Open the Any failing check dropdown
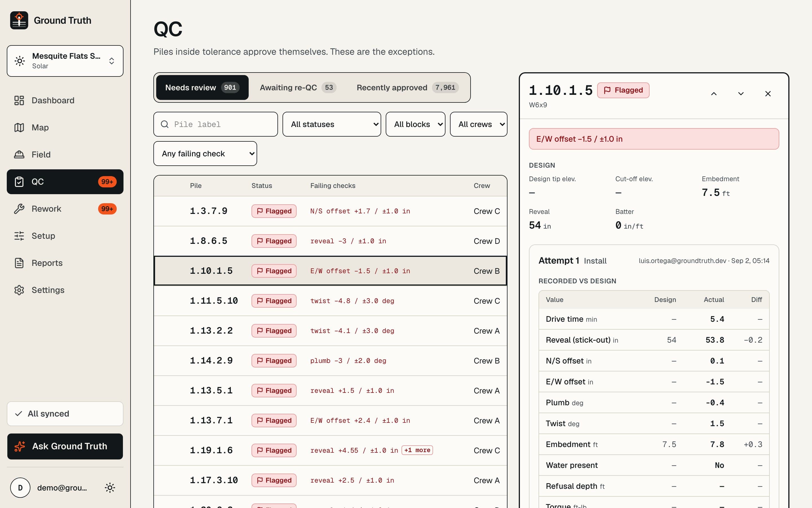The image size is (812, 508). [x=205, y=154]
